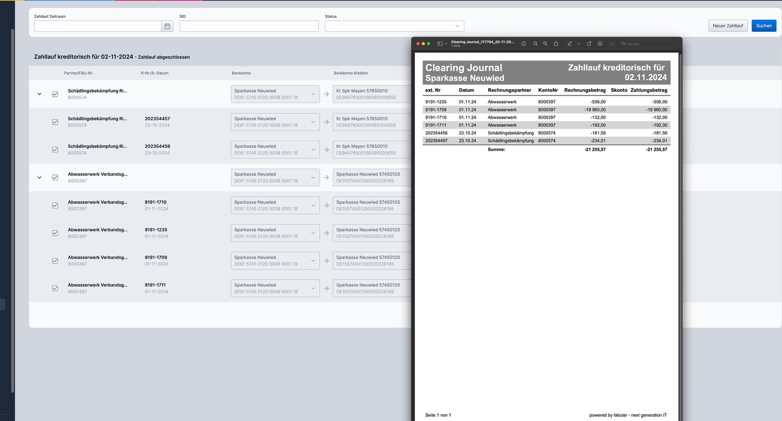Zoom out the Clearing Journal PDF
This screenshot has height=421, width=782.
(535, 44)
